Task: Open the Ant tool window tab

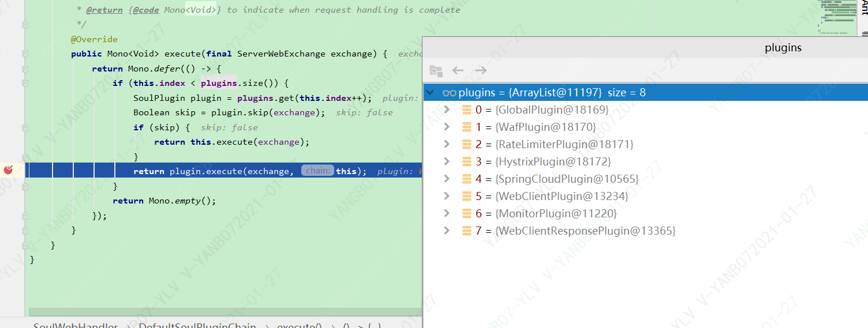Action: [863, 7]
